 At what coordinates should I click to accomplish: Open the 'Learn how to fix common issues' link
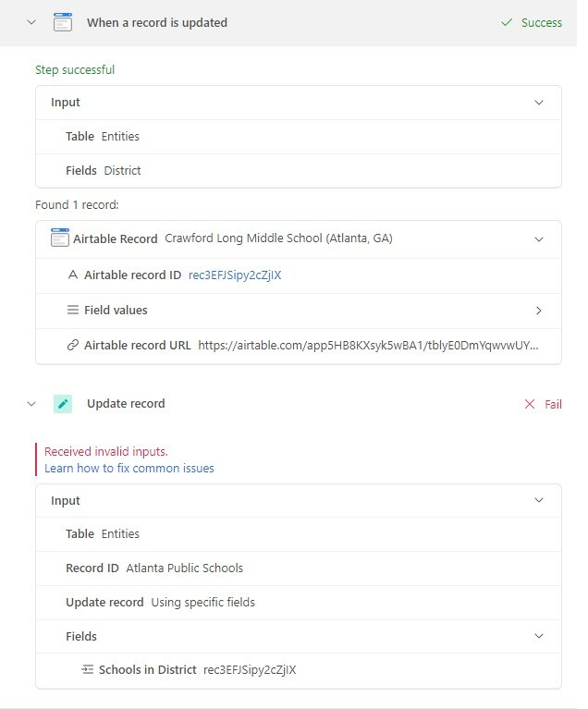coord(129,468)
